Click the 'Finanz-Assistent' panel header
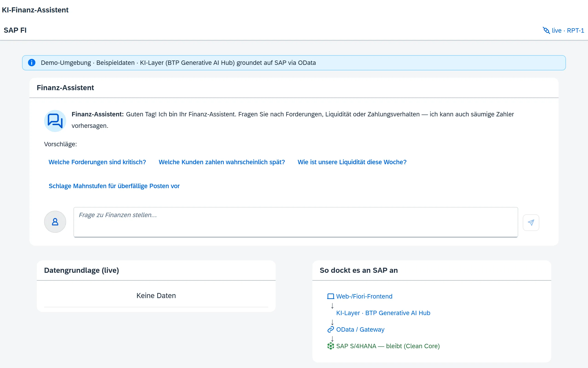 coord(65,88)
